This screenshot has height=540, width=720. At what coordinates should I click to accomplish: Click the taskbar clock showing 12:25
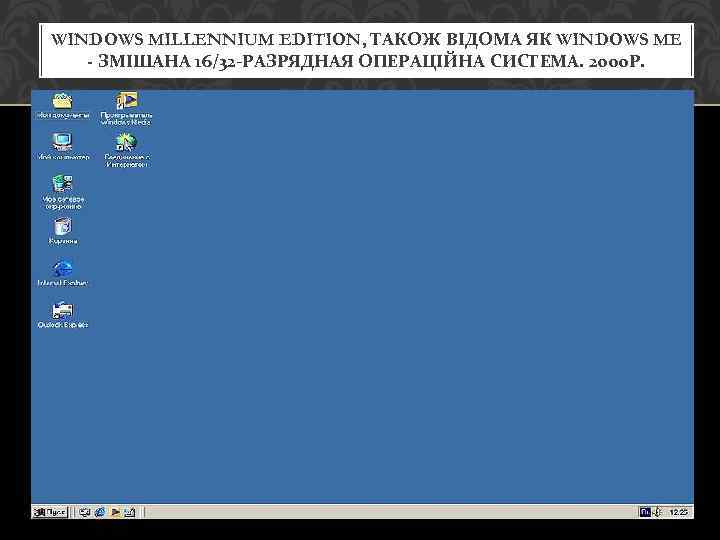pyautogui.click(x=678, y=512)
